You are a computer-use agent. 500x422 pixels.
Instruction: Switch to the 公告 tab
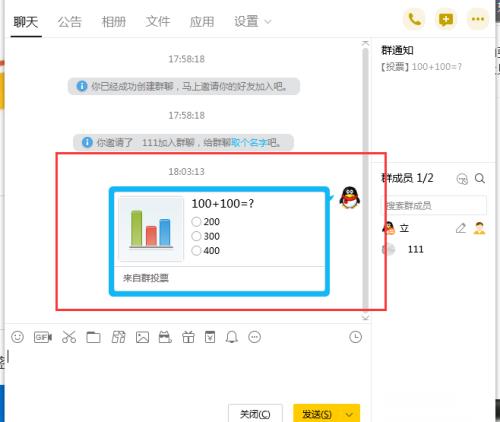click(70, 22)
